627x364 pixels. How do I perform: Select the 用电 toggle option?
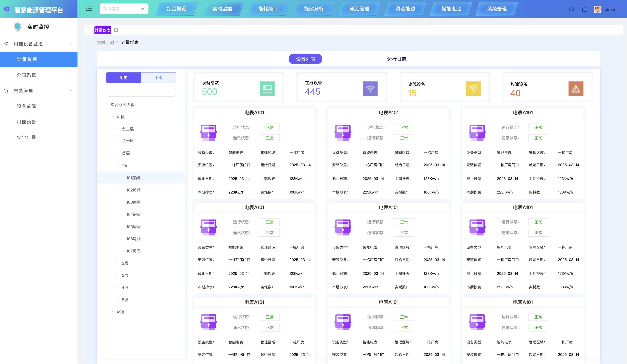pos(123,78)
